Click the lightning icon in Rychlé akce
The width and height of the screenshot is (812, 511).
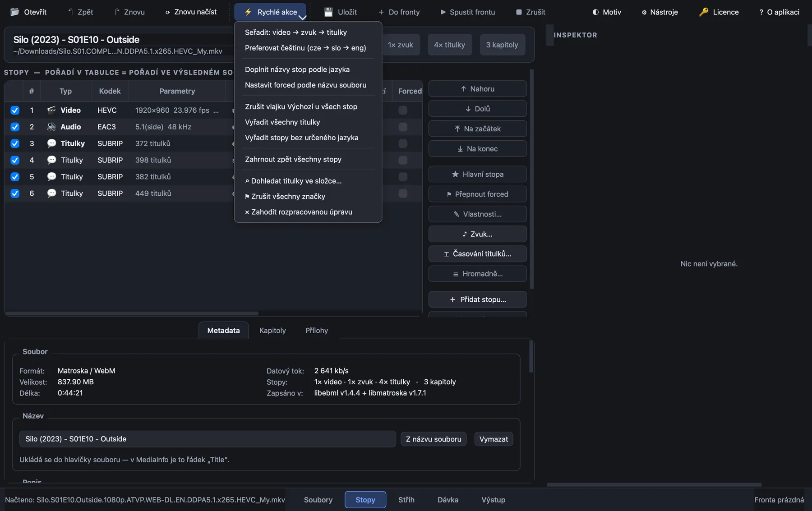pos(248,12)
